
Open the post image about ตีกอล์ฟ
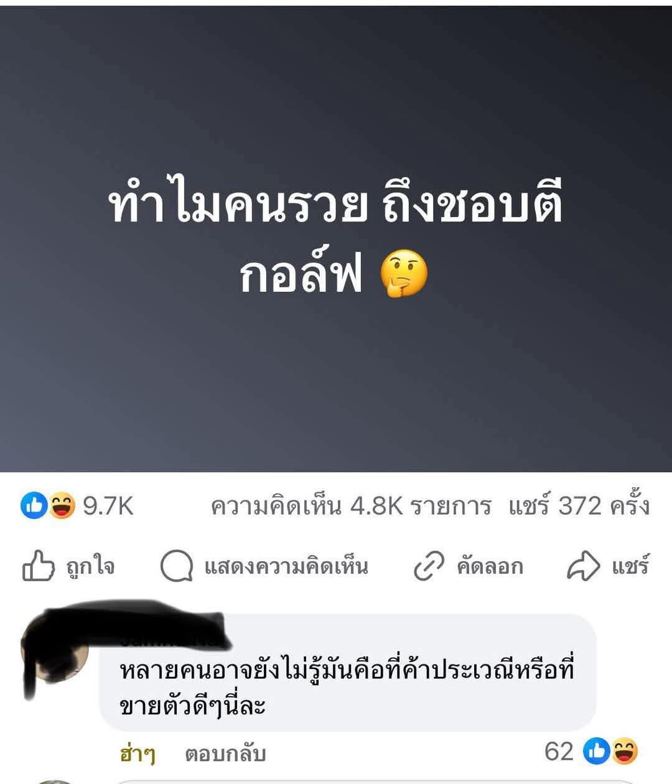pyautogui.click(x=336, y=239)
